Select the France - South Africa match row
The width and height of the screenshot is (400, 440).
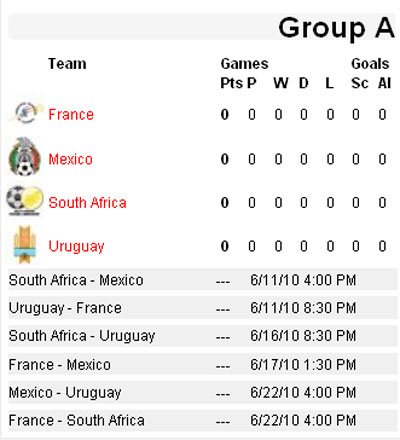click(203, 421)
